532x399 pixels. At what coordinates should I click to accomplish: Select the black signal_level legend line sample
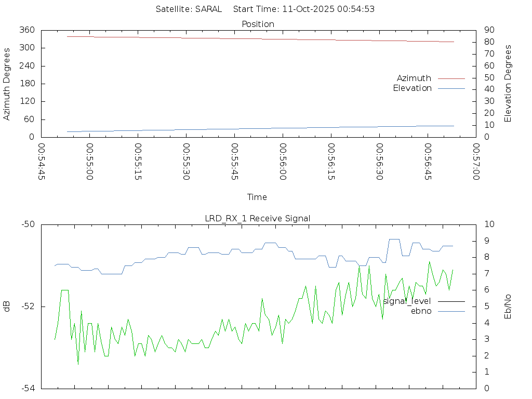pos(451,301)
